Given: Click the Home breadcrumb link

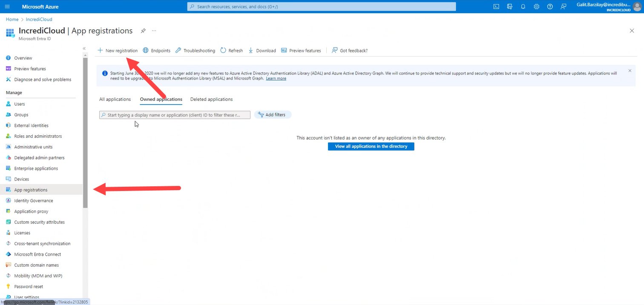Looking at the screenshot, I should tap(12, 19).
